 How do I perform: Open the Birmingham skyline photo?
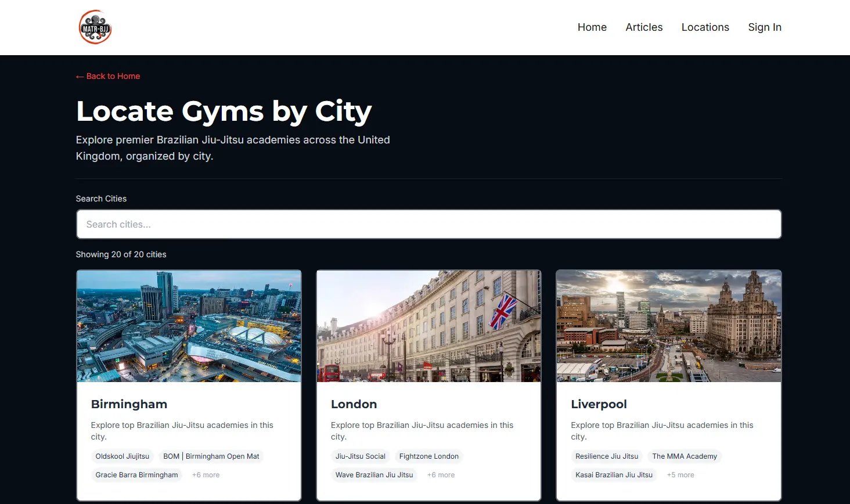pyautogui.click(x=189, y=326)
